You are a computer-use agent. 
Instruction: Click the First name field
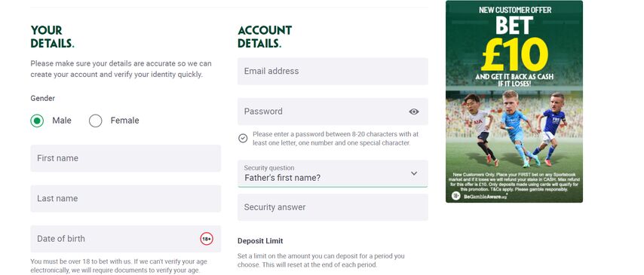coord(126,158)
